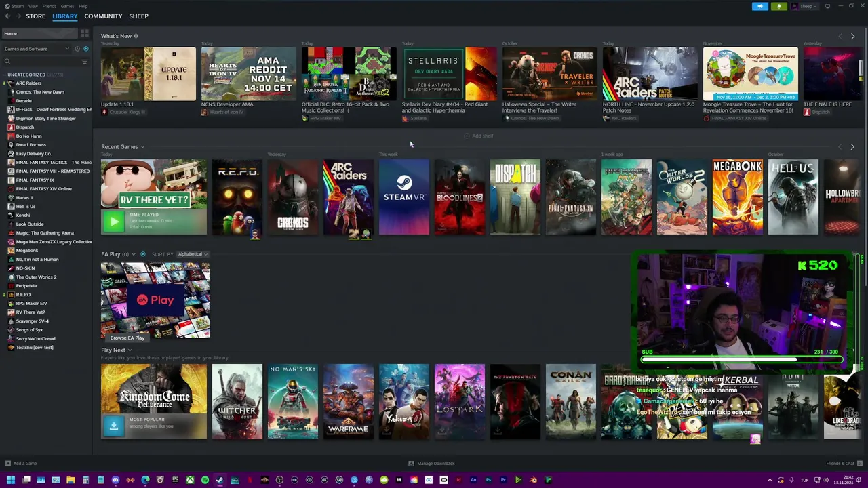The image size is (868, 488).
Task: Toggle the ready-to-play filter icon
Action: [85, 49]
